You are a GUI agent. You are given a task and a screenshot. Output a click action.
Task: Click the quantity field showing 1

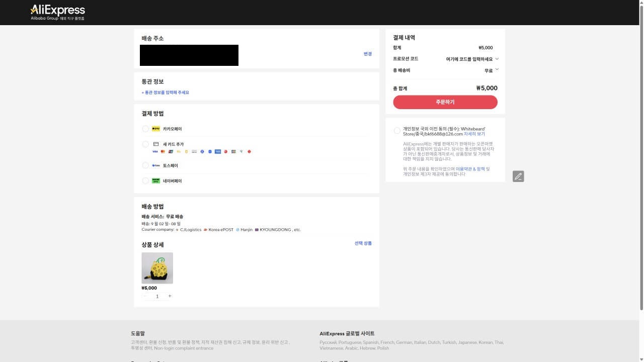point(157,296)
